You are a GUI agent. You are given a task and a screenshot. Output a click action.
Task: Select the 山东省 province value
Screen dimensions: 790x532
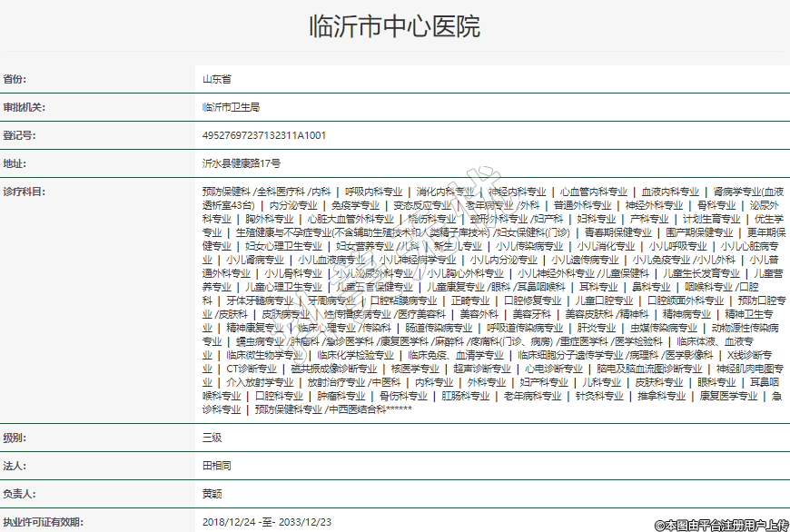pos(216,79)
